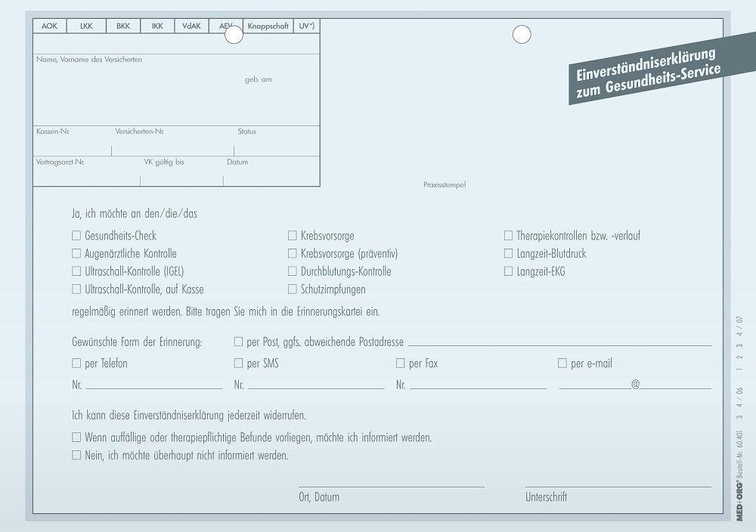Select the UV*) insurance cell
This screenshot has height=532, width=756.
pyautogui.click(x=307, y=26)
